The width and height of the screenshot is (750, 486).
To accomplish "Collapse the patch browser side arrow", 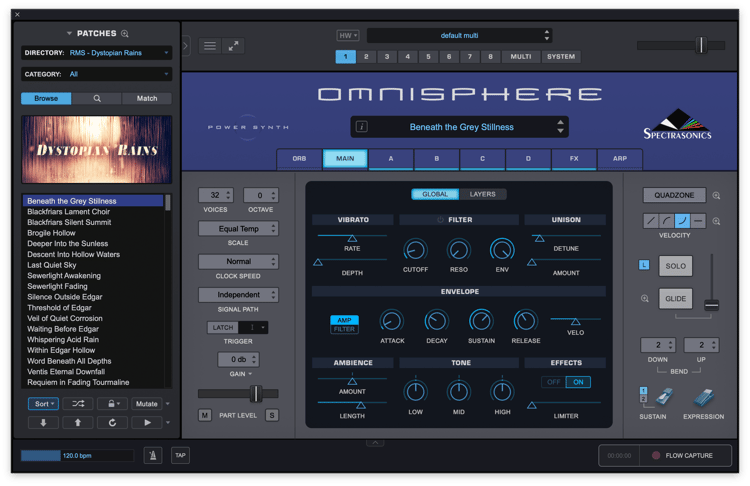I will coord(186,46).
